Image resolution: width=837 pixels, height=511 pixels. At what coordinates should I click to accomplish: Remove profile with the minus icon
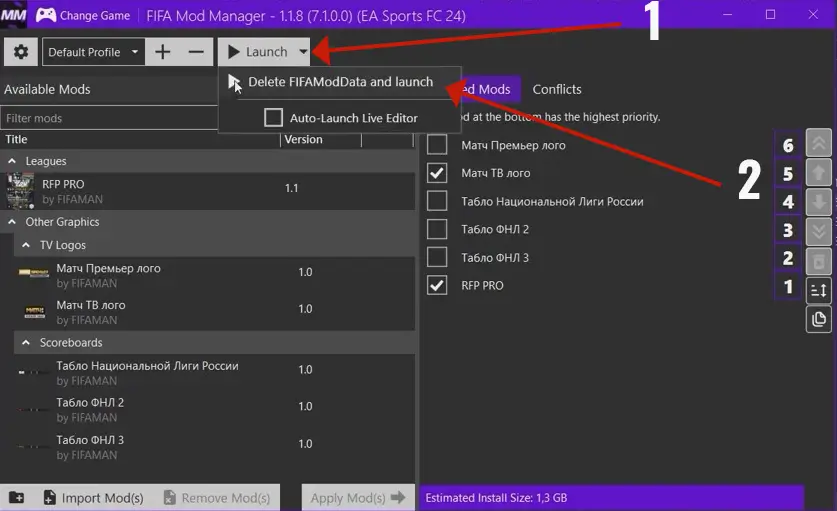(x=196, y=52)
